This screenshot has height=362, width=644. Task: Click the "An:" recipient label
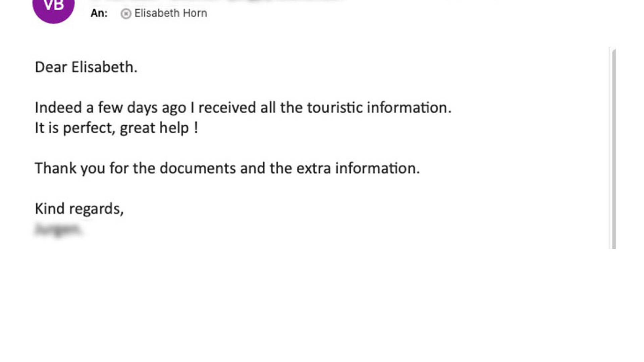(x=99, y=13)
